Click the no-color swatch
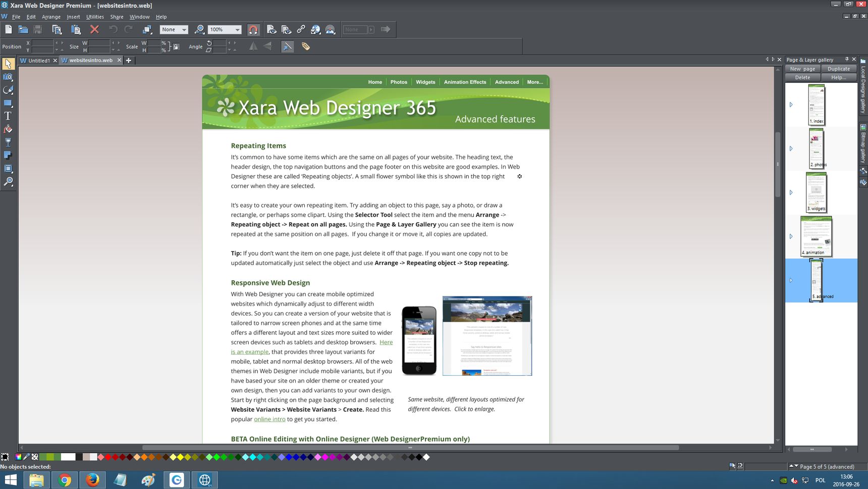 pos(35,457)
